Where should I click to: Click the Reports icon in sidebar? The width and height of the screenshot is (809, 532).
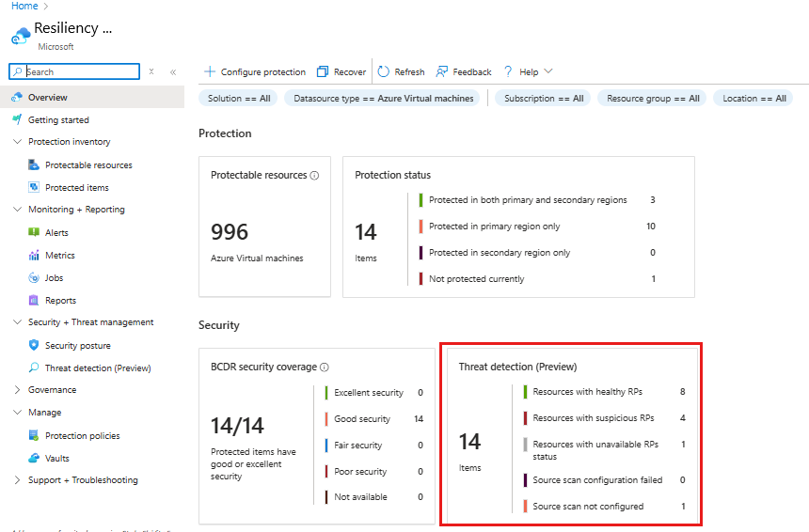(35, 300)
